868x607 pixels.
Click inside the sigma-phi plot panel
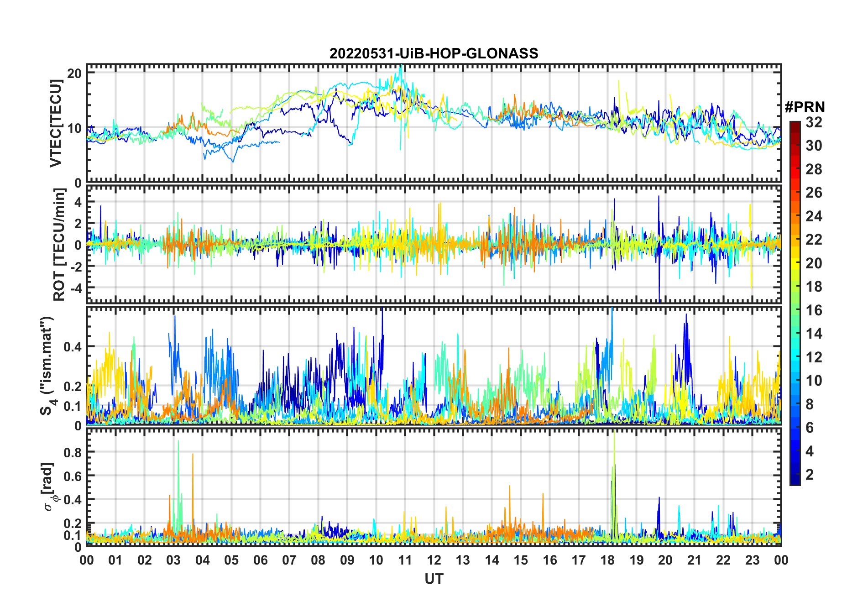coord(434,487)
